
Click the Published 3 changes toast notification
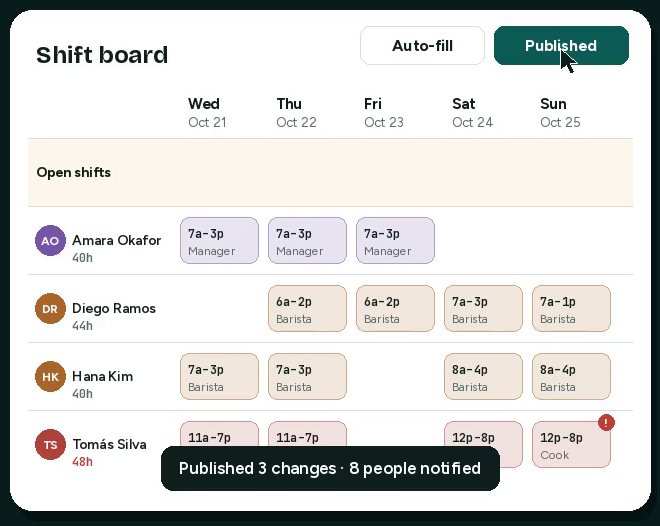[x=330, y=468]
